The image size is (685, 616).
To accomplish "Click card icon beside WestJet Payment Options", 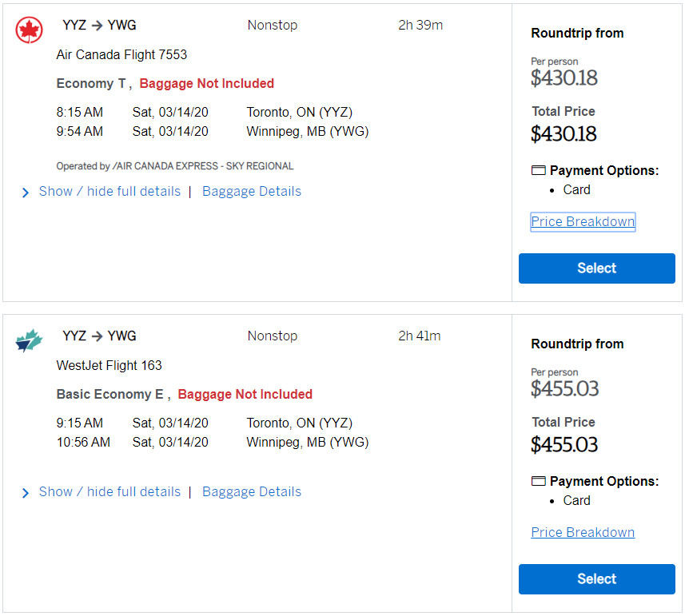I will click(x=538, y=481).
